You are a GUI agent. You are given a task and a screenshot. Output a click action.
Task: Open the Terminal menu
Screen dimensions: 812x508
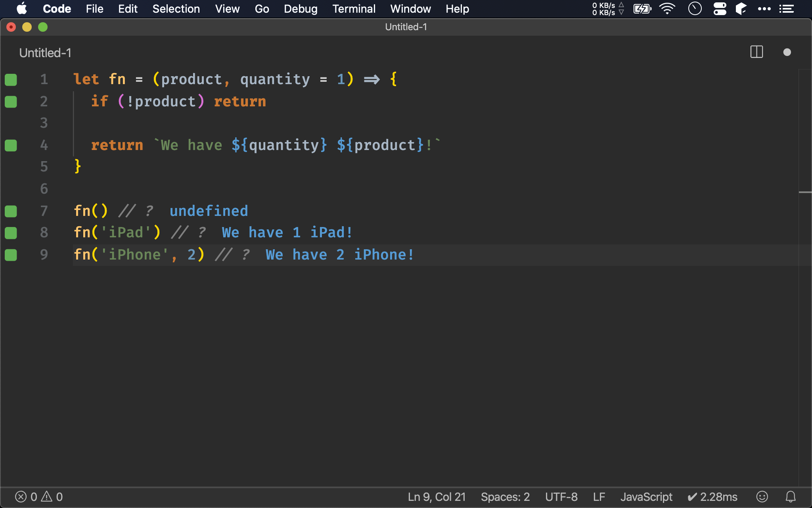click(354, 9)
